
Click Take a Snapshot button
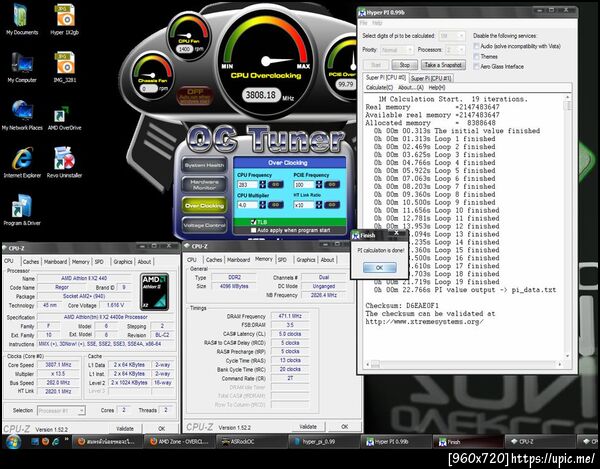(x=443, y=65)
